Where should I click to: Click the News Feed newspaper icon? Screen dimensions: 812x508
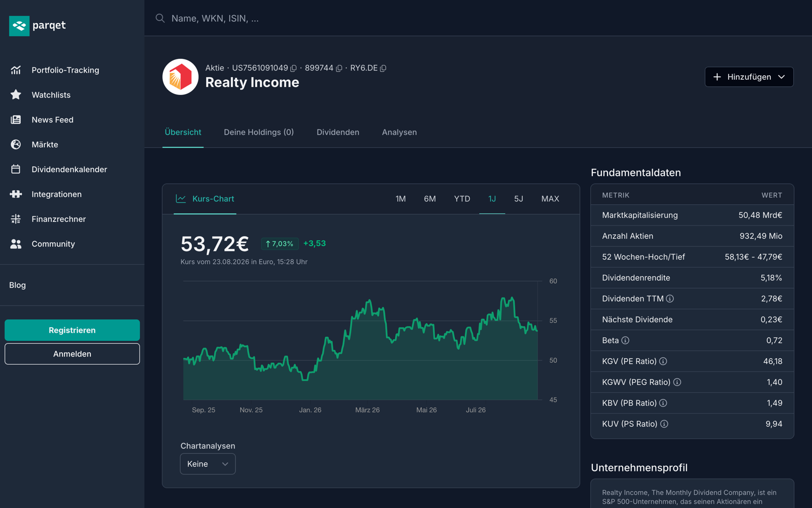point(16,120)
